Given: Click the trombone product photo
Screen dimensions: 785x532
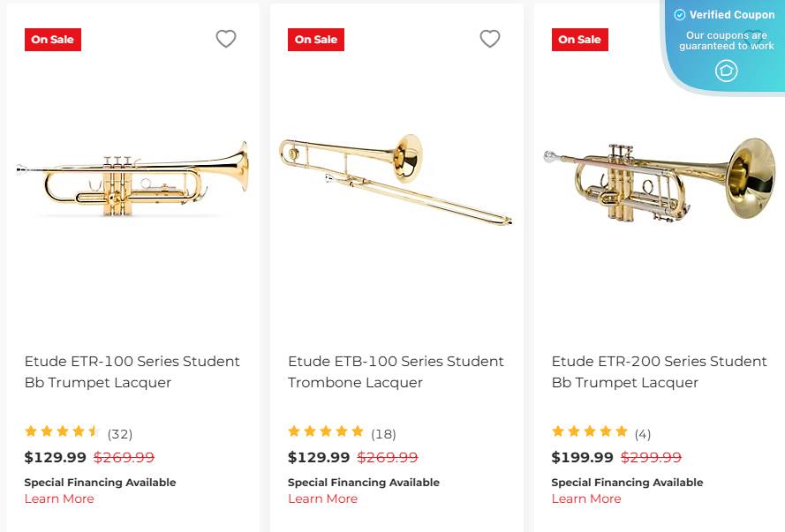Looking at the screenshot, I should pos(396,176).
